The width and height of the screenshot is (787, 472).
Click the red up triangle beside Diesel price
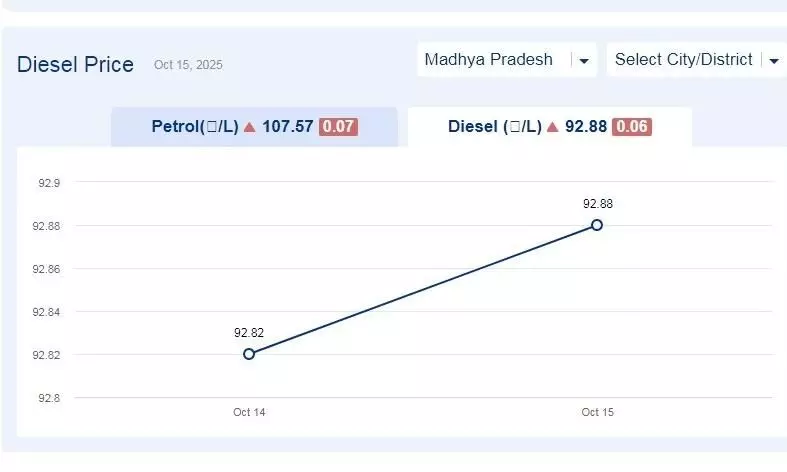pyautogui.click(x=552, y=127)
